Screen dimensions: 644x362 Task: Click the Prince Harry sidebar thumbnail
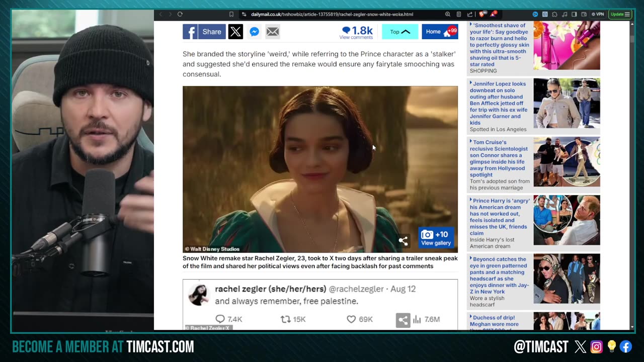click(x=567, y=220)
